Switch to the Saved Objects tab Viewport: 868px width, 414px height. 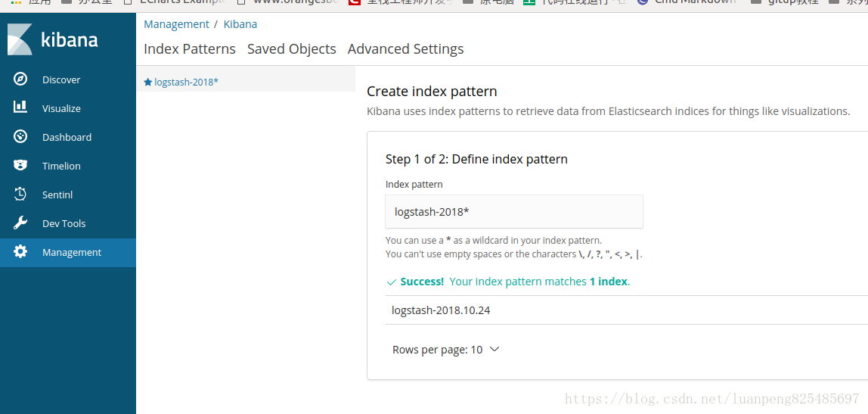[x=292, y=48]
